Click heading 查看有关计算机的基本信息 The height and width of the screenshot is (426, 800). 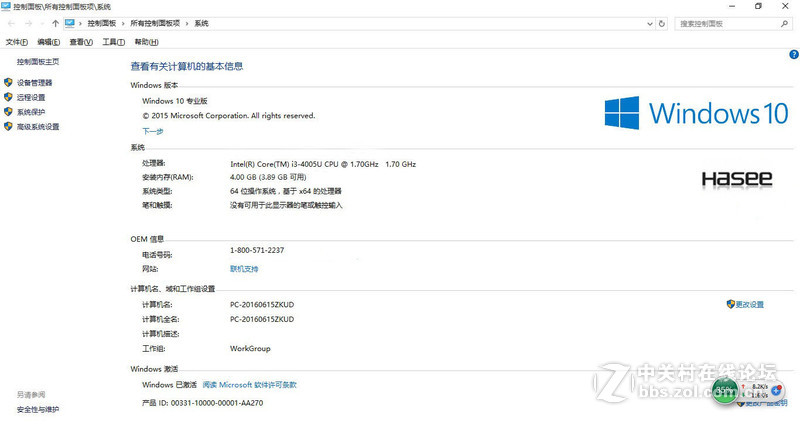pyautogui.click(x=187, y=66)
